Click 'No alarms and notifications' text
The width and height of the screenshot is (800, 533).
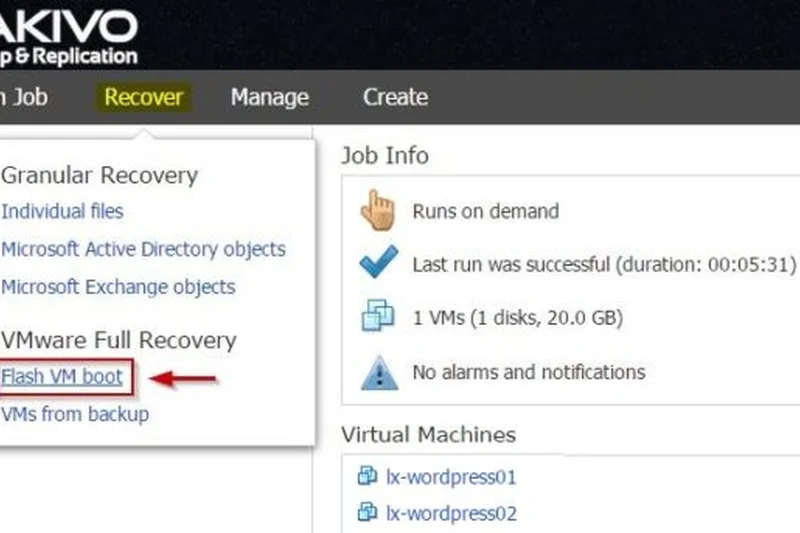pyautogui.click(x=529, y=372)
